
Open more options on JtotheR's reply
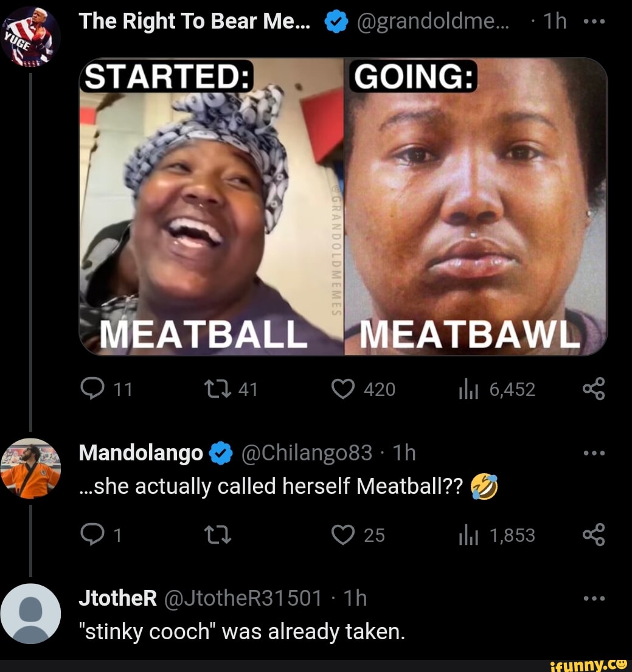[x=593, y=599]
